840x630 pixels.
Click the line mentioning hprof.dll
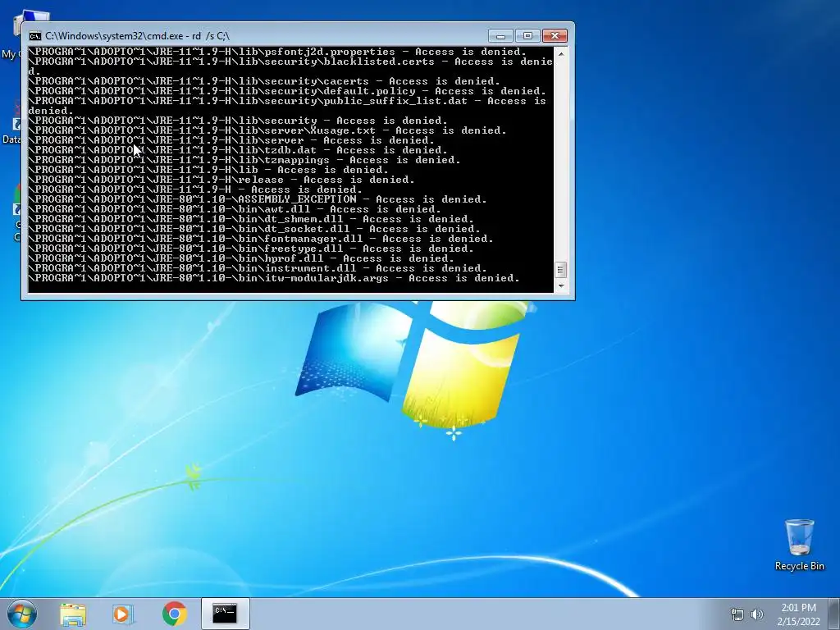pos(241,258)
